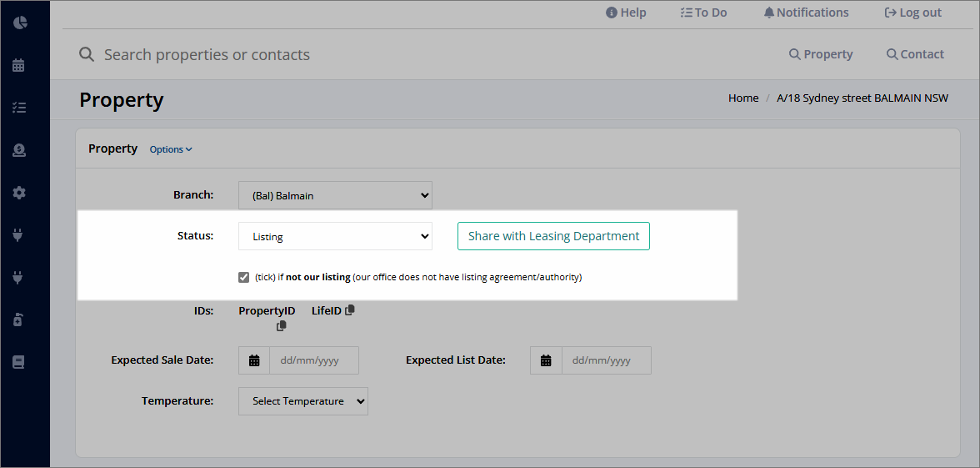The width and height of the screenshot is (980, 468).
Task: Copy the PropertyID using copy icon
Action: coord(282,326)
